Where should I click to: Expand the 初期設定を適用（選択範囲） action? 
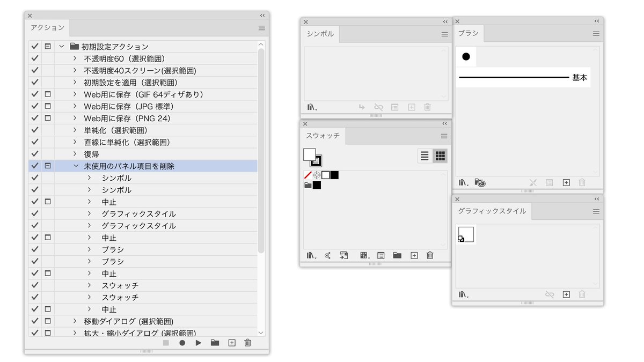click(x=75, y=83)
